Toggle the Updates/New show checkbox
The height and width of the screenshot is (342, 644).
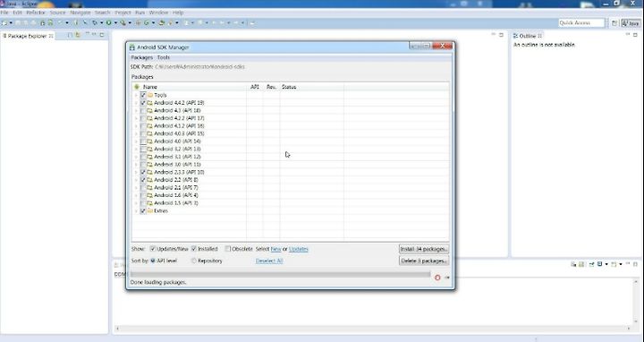(x=153, y=249)
